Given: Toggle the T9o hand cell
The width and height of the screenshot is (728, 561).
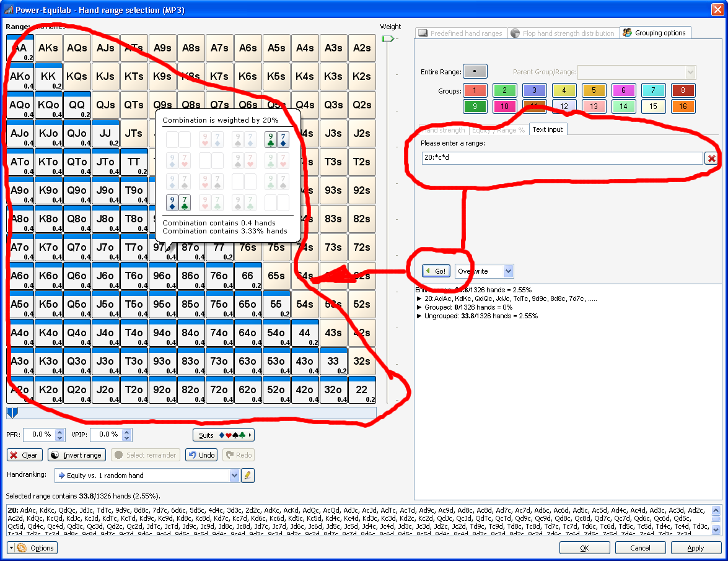Looking at the screenshot, I should click(x=134, y=191).
